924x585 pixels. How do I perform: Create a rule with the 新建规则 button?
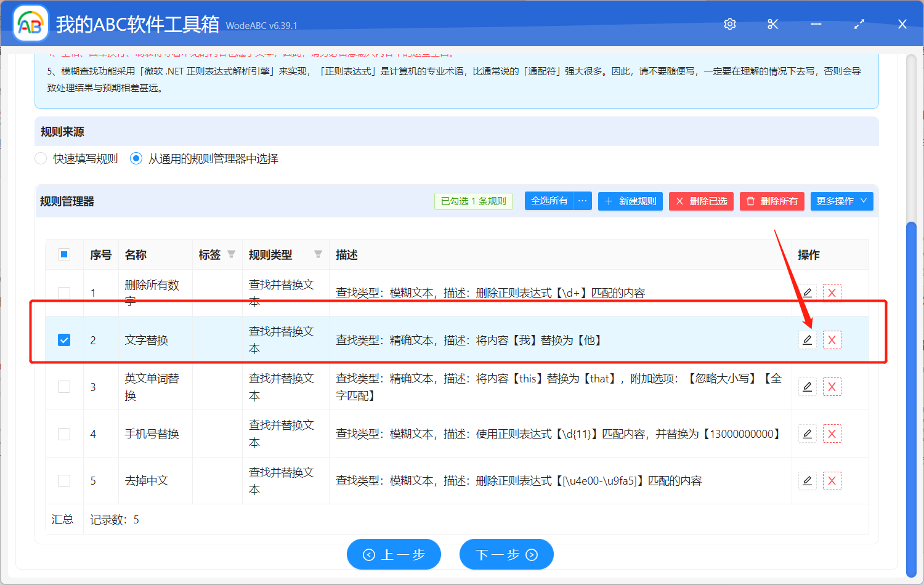tap(630, 201)
